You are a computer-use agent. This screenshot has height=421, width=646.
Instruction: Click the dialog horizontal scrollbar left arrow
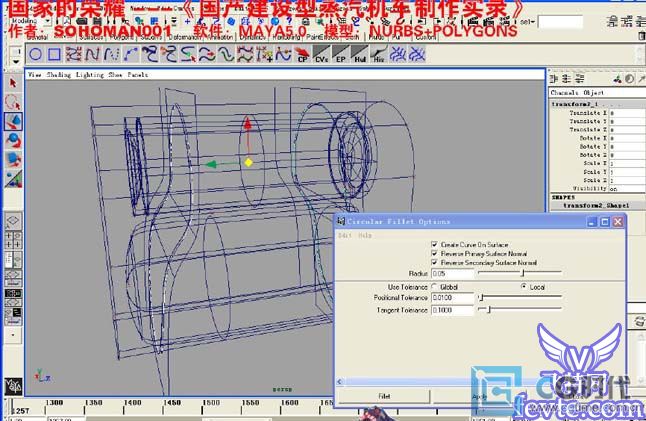pos(339,382)
